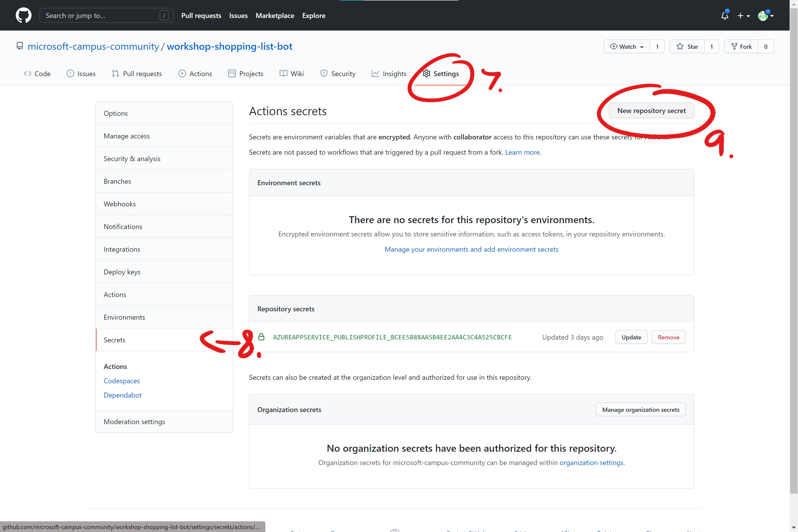Click the Projects board icon tab
This screenshot has width=798, height=532.
246,74
